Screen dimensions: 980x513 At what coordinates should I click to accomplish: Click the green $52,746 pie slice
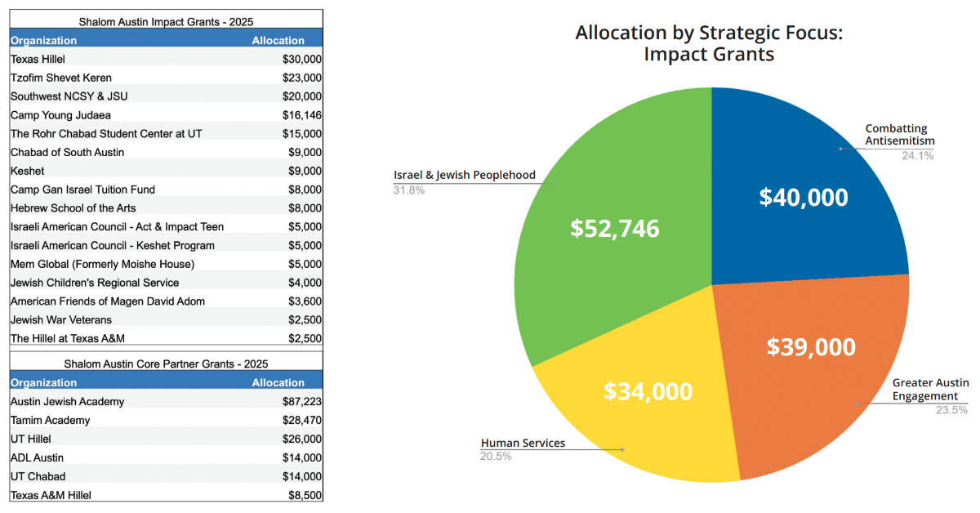[614, 229]
